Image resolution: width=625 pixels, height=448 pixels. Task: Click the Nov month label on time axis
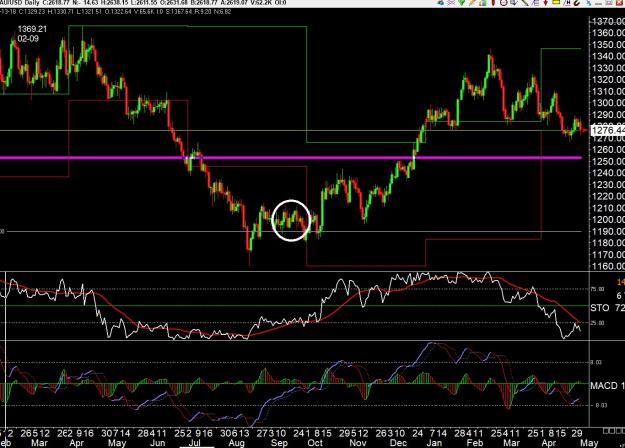[x=358, y=443]
